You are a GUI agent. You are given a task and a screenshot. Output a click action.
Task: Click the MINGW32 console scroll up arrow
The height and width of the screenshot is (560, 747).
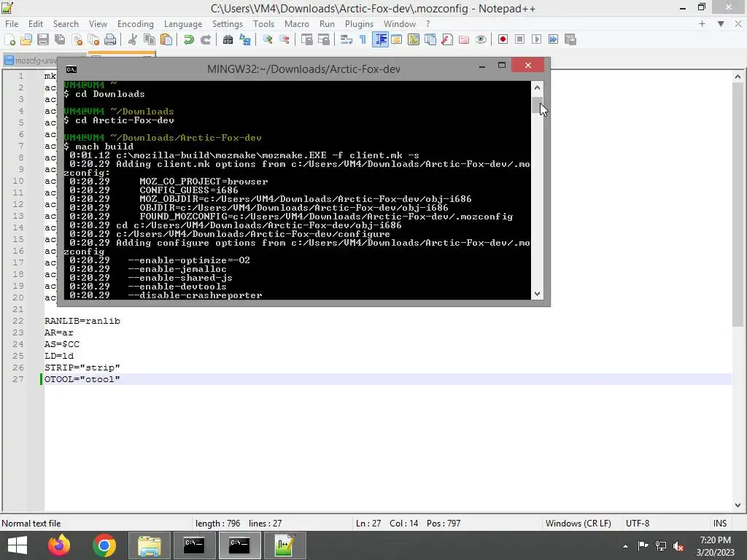tap(537, 87)
